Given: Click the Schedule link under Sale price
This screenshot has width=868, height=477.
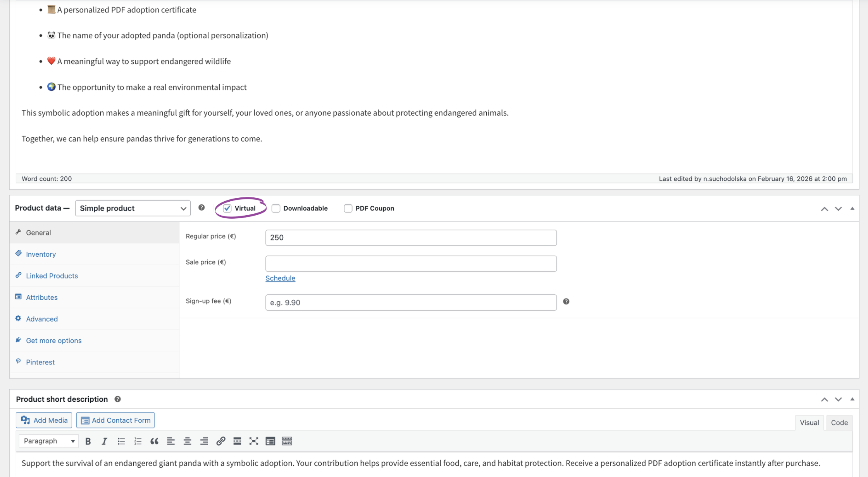Looking at the screenshot, I should [280, 278].
